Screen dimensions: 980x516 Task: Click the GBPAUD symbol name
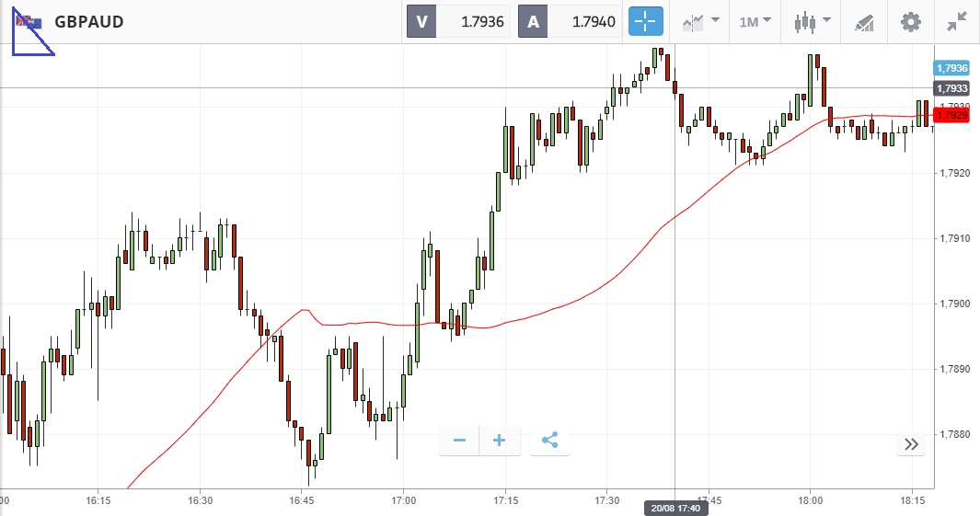89,22
